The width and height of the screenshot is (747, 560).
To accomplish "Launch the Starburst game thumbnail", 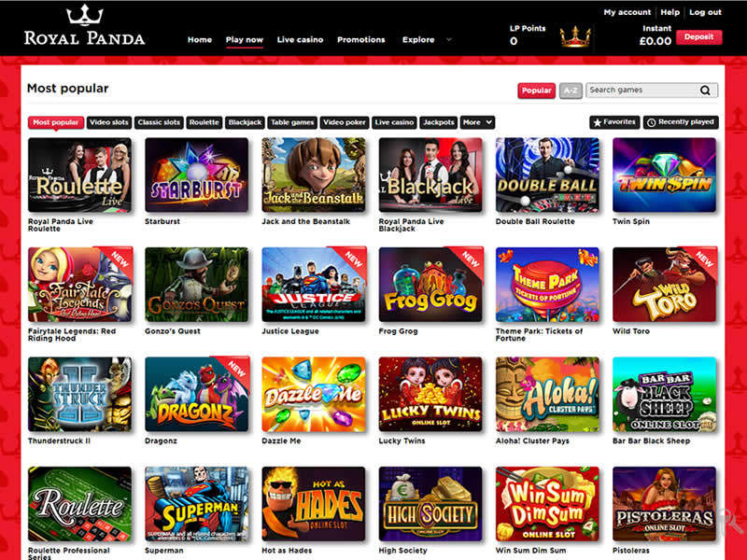I will pyautogui.click(x=197, y=175).
